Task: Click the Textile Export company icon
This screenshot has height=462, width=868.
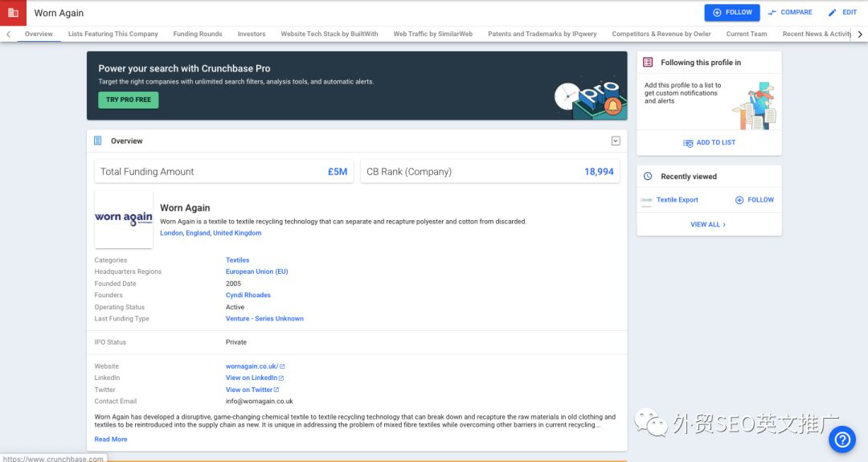Action: click(x=646, y=200)
